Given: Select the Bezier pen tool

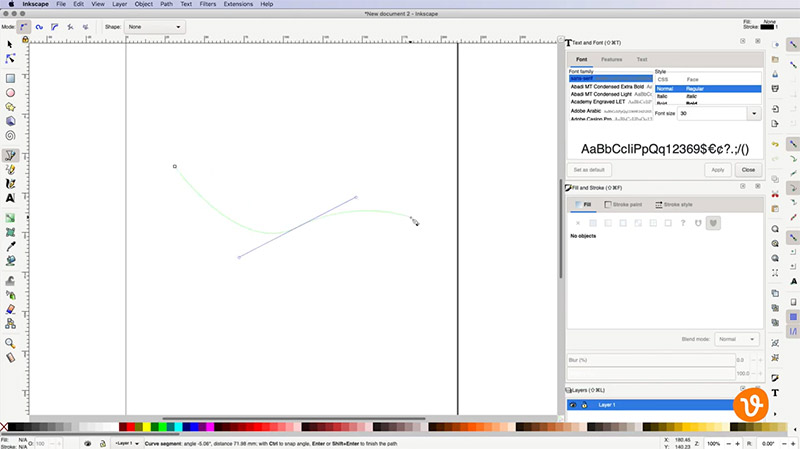Looking at the screenshot, I should click(x=10, y=155).
